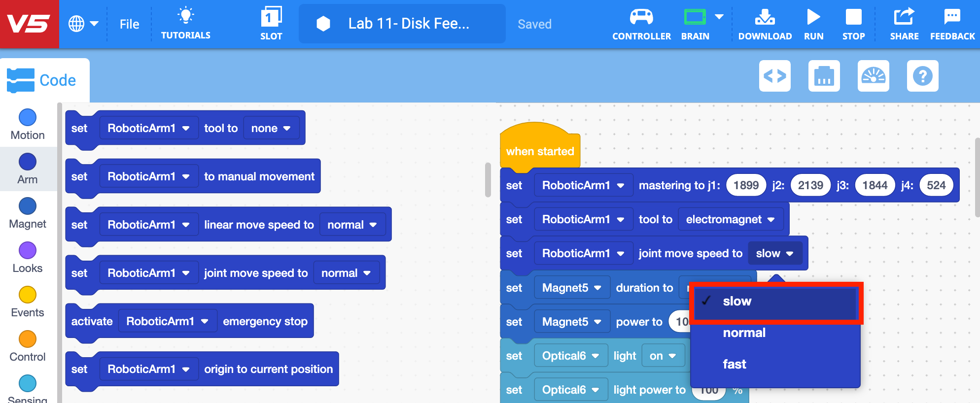The height and width of the screenshot is (403, 980).
Task: Open the File menu
Action: [x=129, y=24]
